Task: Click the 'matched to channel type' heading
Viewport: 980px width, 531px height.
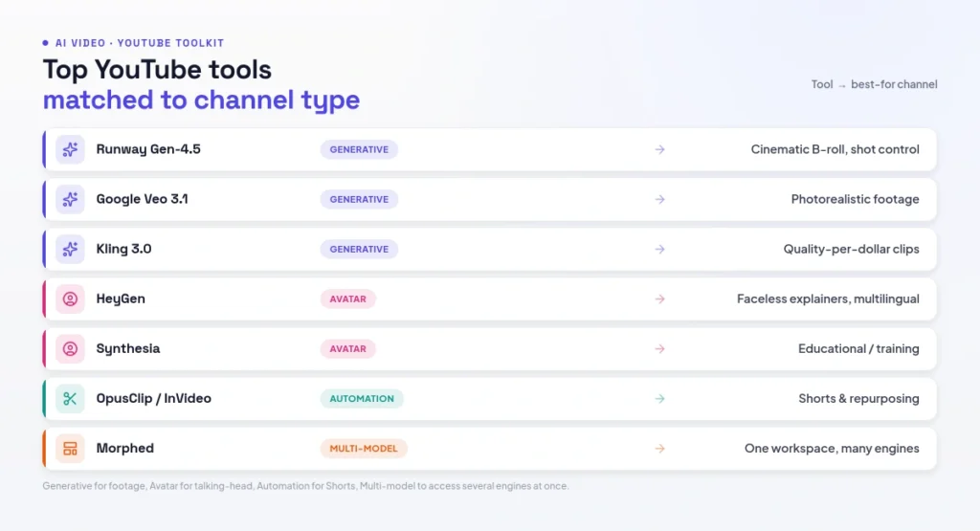Action: (x=201, y=100)
